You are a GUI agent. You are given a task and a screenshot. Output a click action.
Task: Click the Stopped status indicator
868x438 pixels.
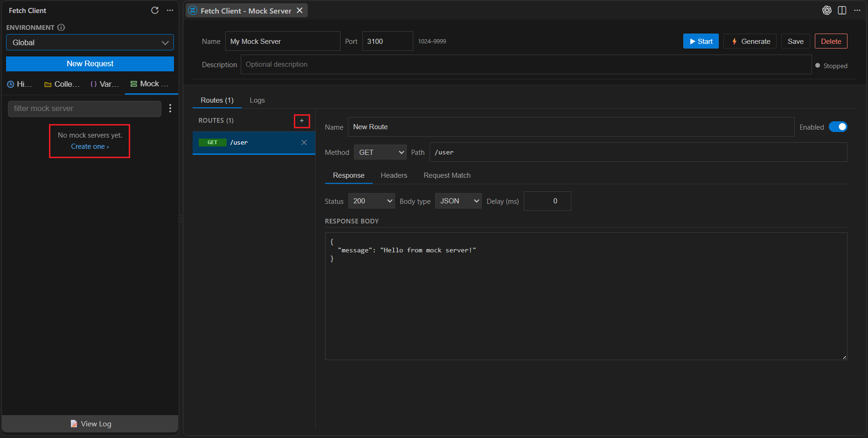(x=832, y=66)
